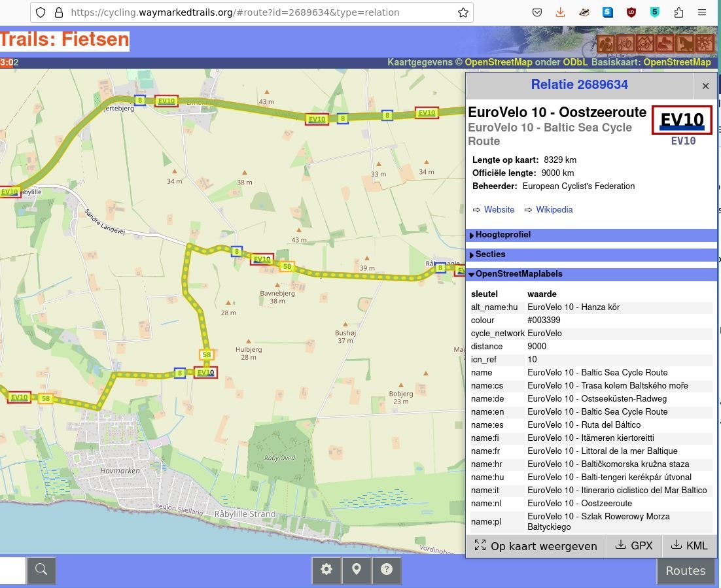Open the uBlock Origin extension
Viewport: 721px width, 588px height.
click(x=631, y=12)
